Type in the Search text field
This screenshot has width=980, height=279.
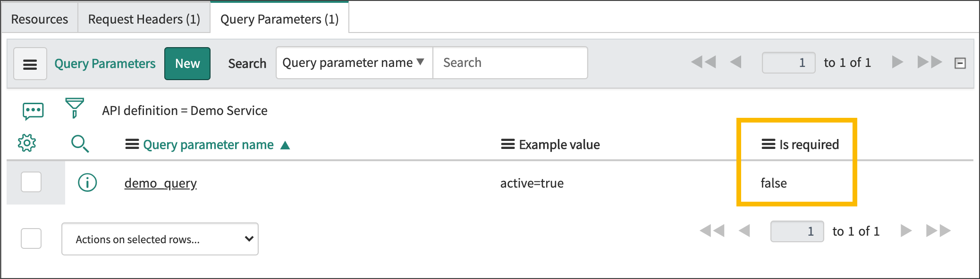click(510, 62)
